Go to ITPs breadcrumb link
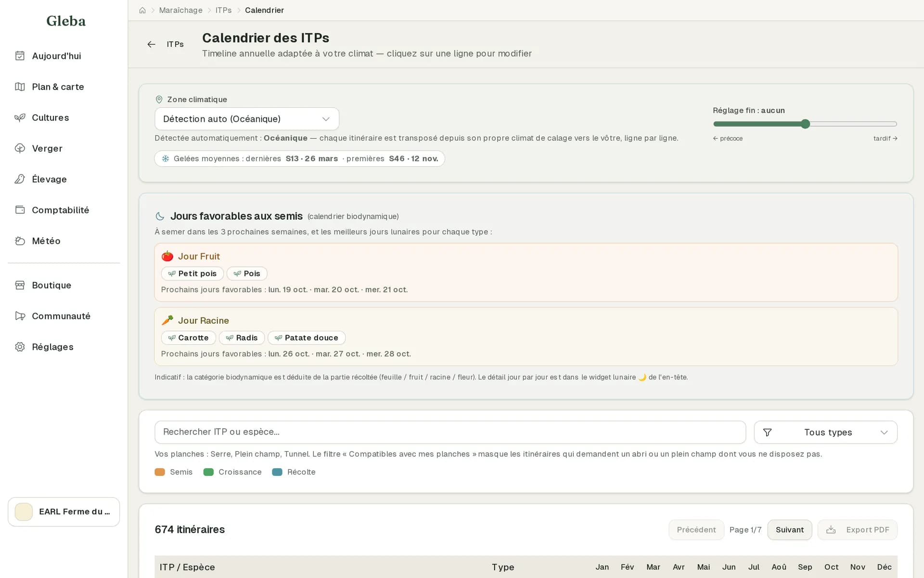 [x=223, y=10]
